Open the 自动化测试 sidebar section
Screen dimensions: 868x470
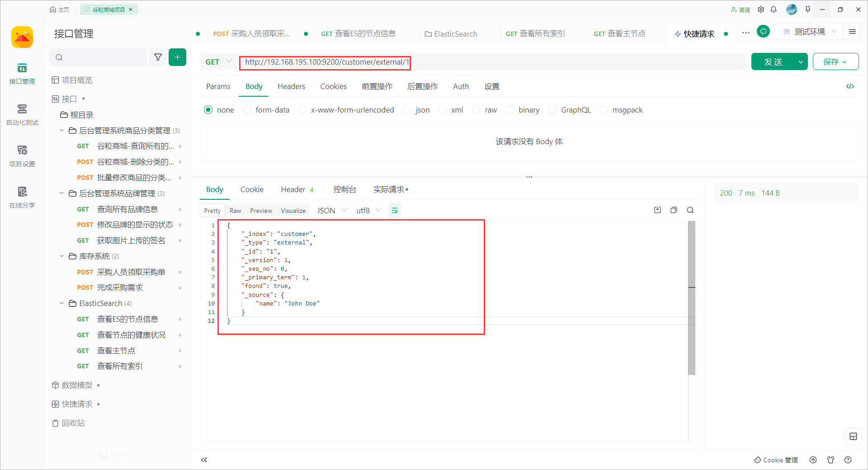(x=22, y=114)
